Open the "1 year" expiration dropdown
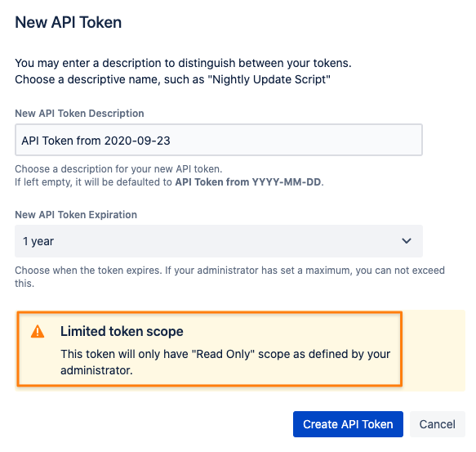The height and width of the screenshot is (452, 476). 219,241
